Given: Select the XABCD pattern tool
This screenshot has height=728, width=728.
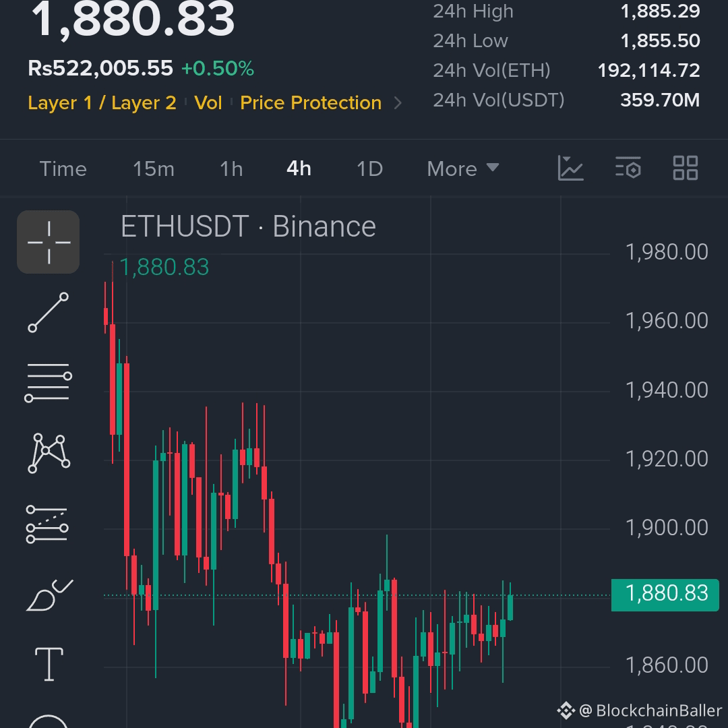Looking at the screenshot, I should [x=49, y=453].
